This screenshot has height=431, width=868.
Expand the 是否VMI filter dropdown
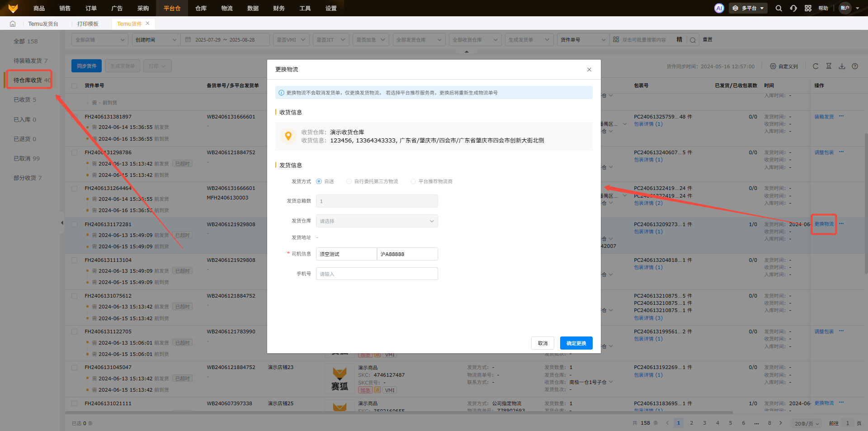point(291,40)
